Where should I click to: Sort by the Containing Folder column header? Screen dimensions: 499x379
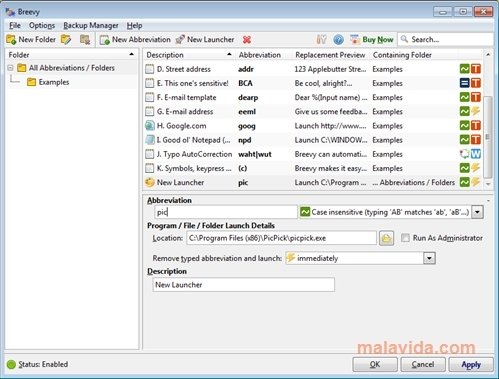[413, 55]
